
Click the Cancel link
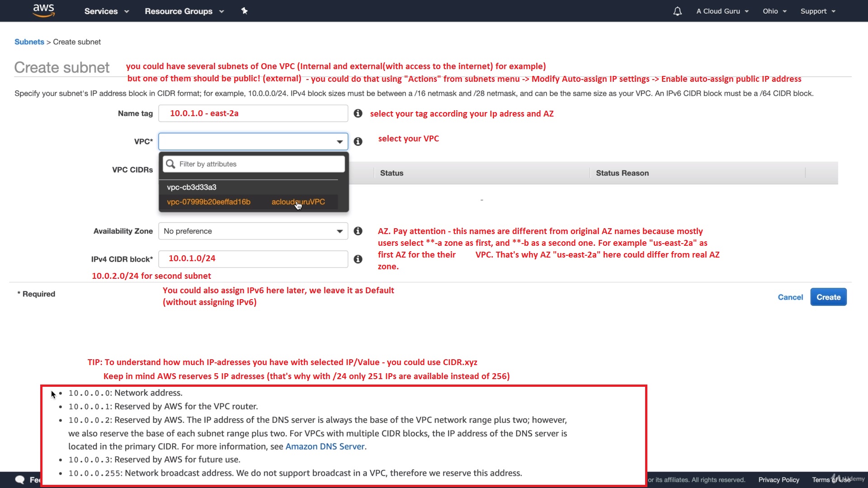click(x=790, y=297)
